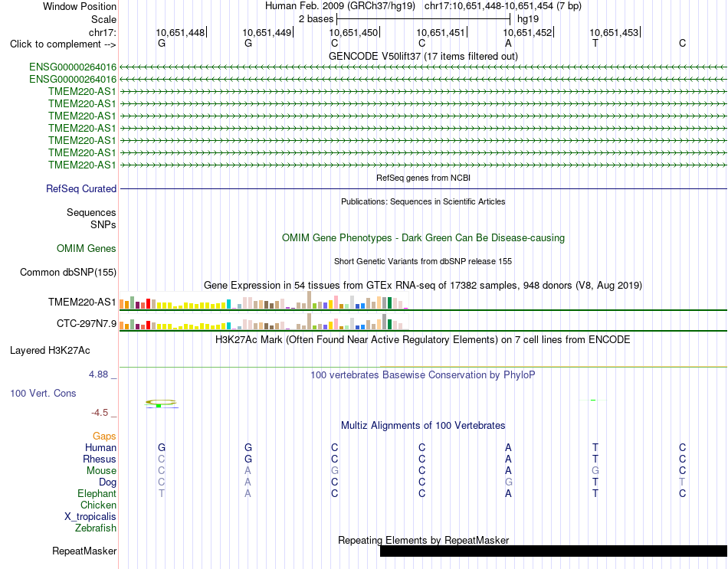Open the Layered H3K27Ac track label
The image size is (728, 569).
(50, 351)
